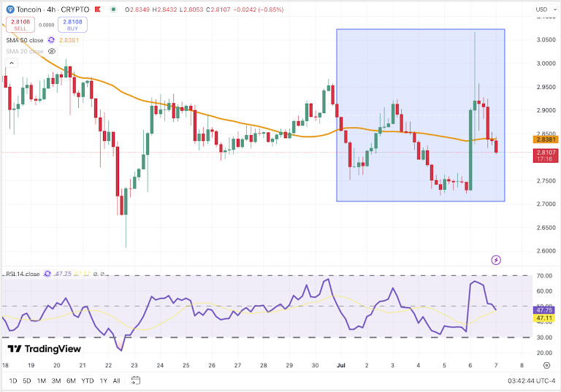
Task: Click the 0.0000 spread value
Action: point(47,25)
